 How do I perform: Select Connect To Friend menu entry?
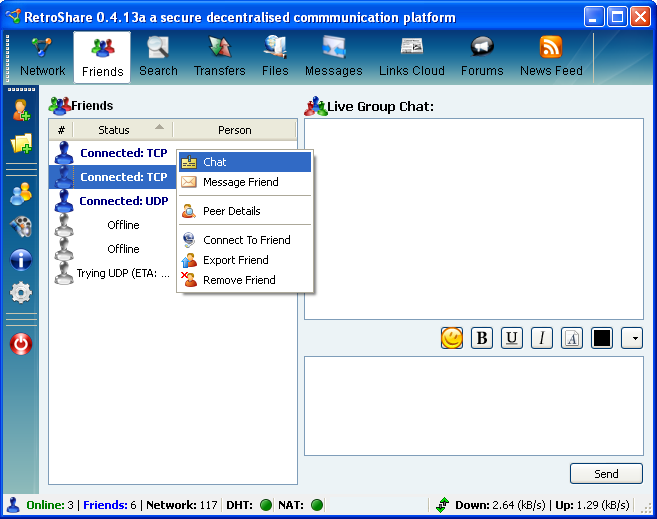245,240
